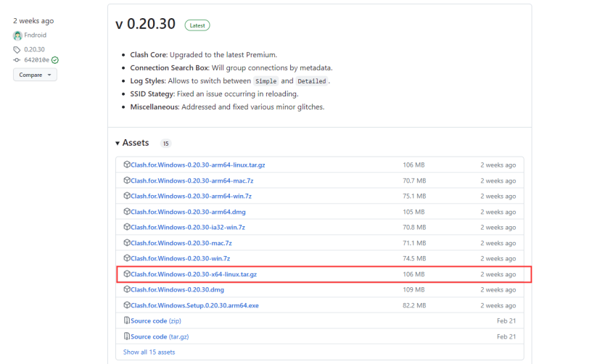The image size is (600, 364).
Task: Click 75.1 MB size text
Action: (414, 197)
